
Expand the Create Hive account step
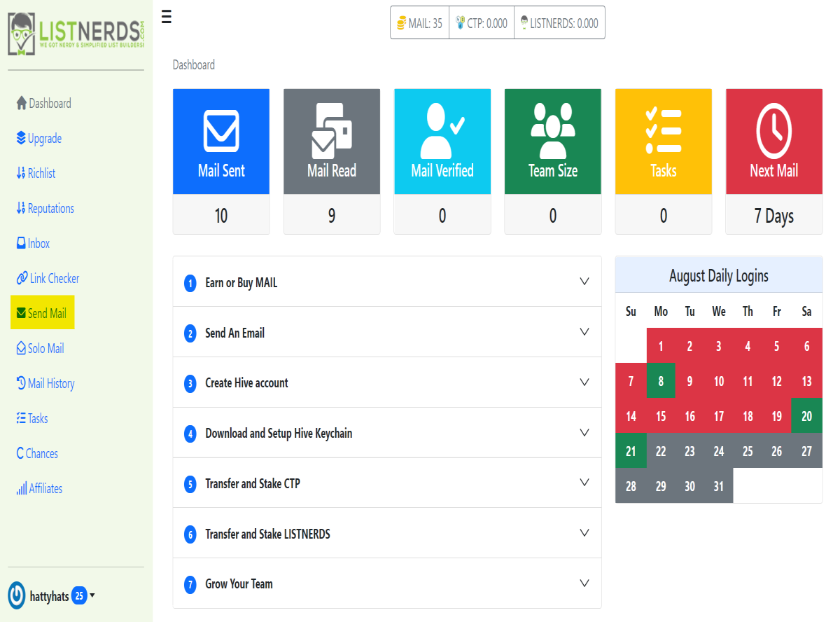pyautogui.click(x=387, y=382)
